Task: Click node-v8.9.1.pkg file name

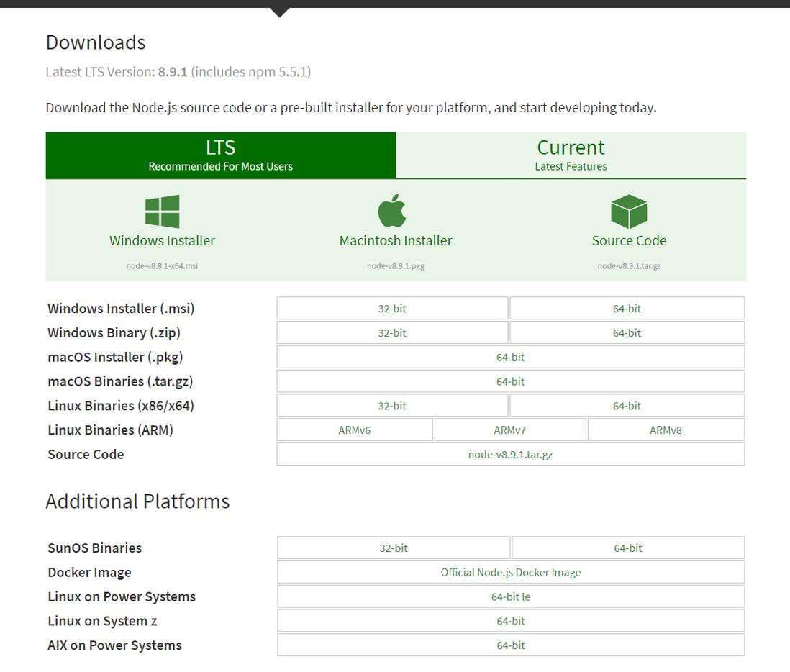Action: tap(396, 266)
